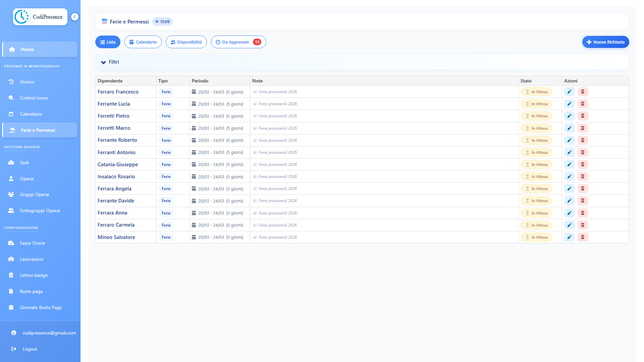
Task: Click trash icon for Ferrara Angela
Action: pyautogui.click(x=583, y=189)
